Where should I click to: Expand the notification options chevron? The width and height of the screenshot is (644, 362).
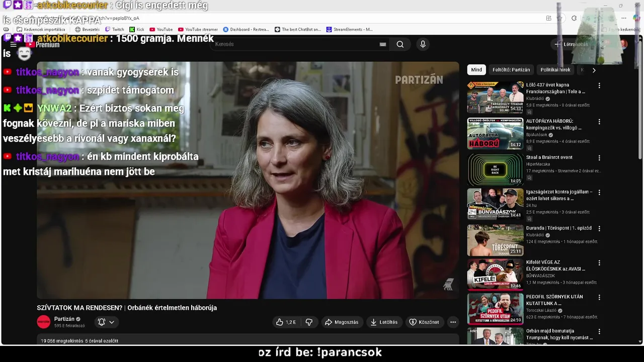coord(112,322)
